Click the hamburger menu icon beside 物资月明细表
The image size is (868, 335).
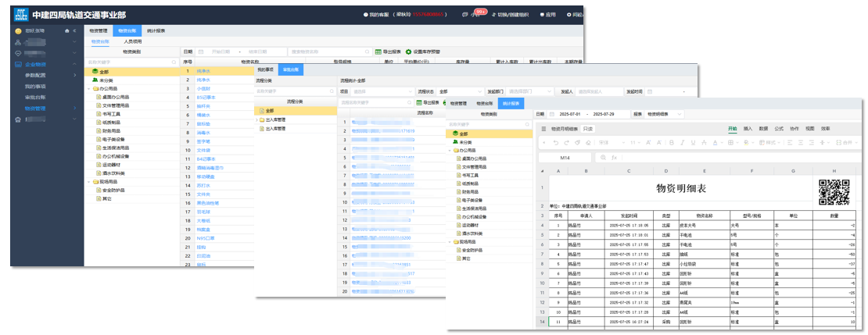point(543,129)
